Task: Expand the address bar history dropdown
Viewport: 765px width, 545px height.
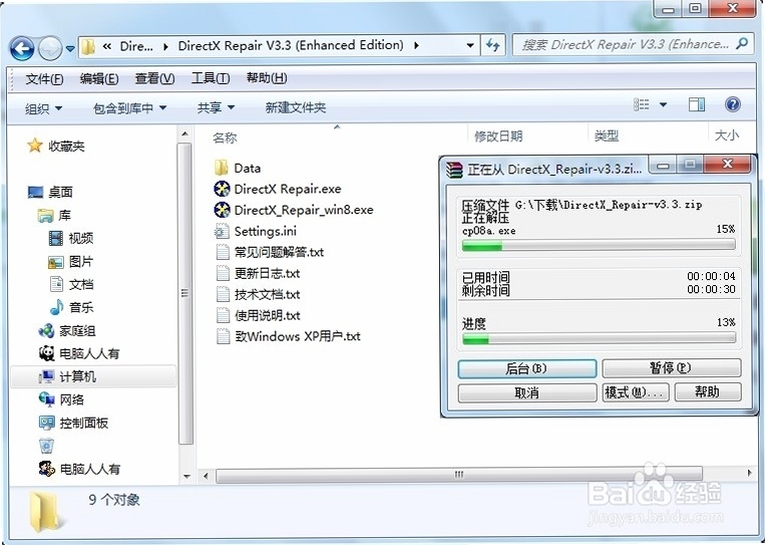Action: (x=470, y=45)
